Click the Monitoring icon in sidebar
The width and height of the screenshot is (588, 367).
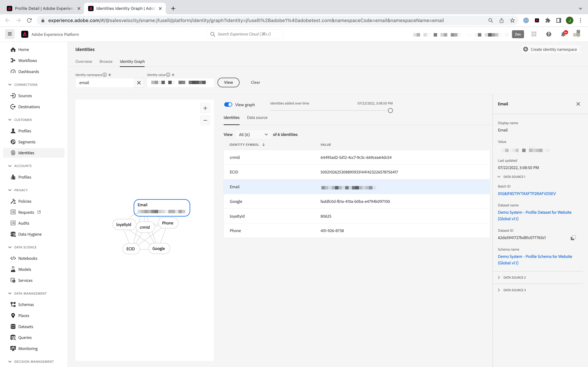(x=13, y=348)
